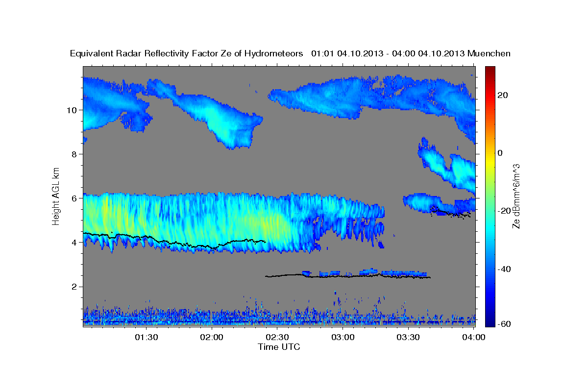This screenshot has height=392, width=588.
Task: Click the dark red top of the colorbar
Action: tap(490, 70)
